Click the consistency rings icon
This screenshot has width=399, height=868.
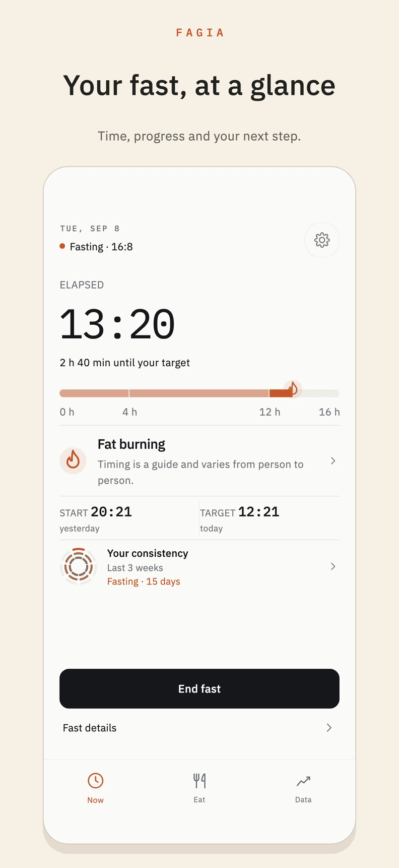coord(78,566)
